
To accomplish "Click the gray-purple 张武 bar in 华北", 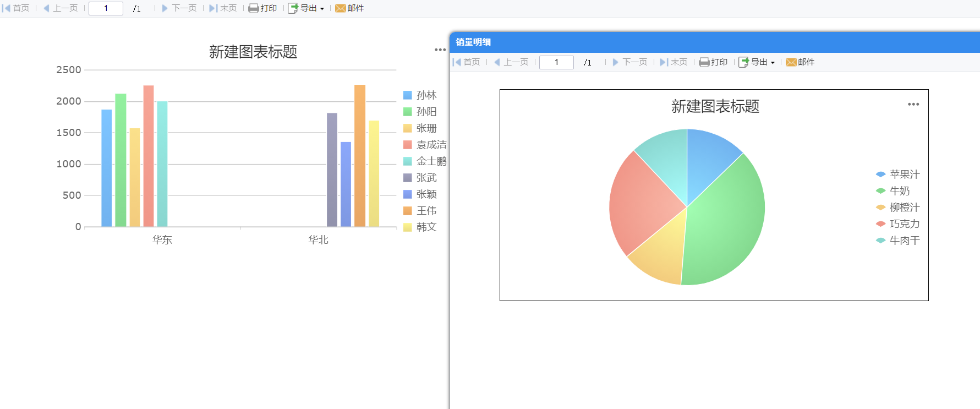I will pos(332,170).
